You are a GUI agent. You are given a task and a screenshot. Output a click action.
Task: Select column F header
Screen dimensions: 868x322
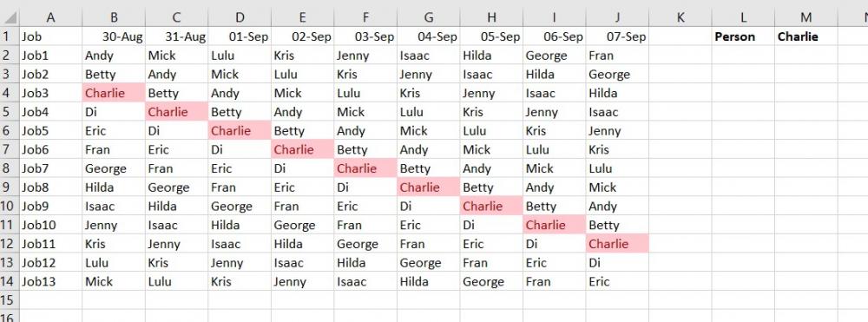[365, 17]
